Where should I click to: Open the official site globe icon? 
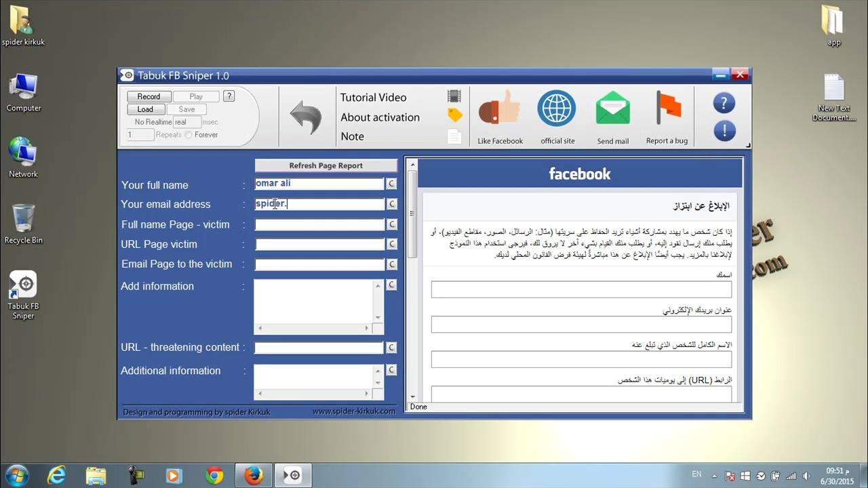click(557, 108)
